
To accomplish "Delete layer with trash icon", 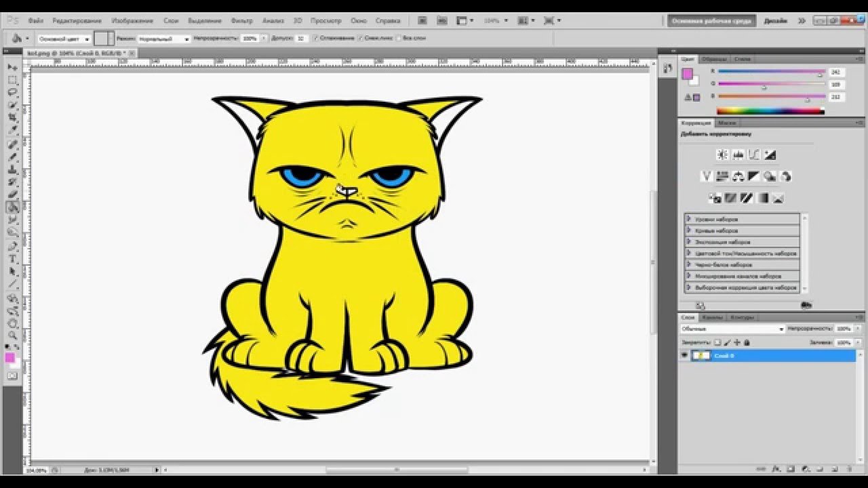I will (850, 468).
